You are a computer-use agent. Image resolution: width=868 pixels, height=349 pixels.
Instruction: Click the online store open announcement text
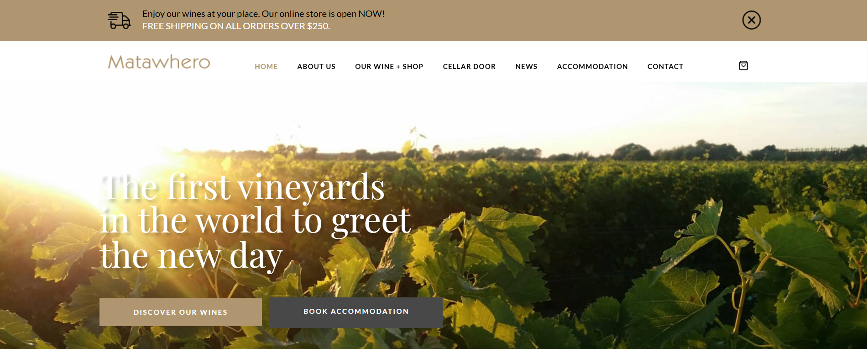(263, 14)
